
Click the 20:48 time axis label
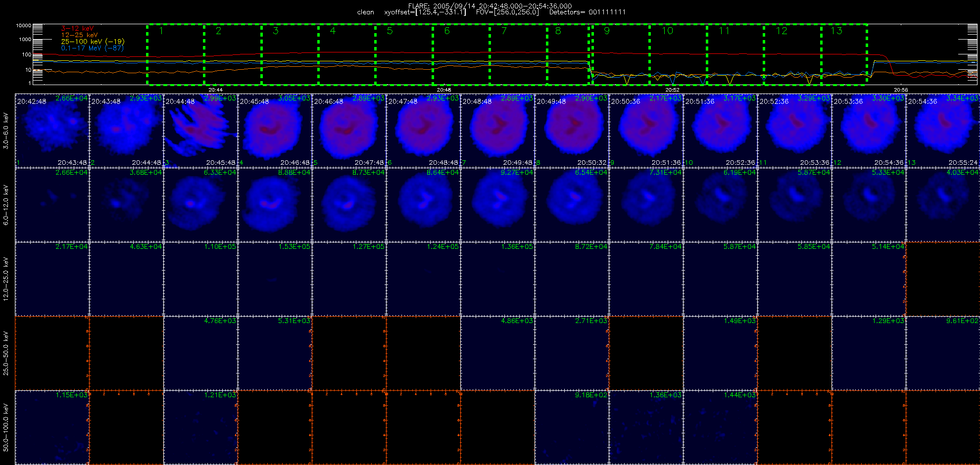point(444,90)
